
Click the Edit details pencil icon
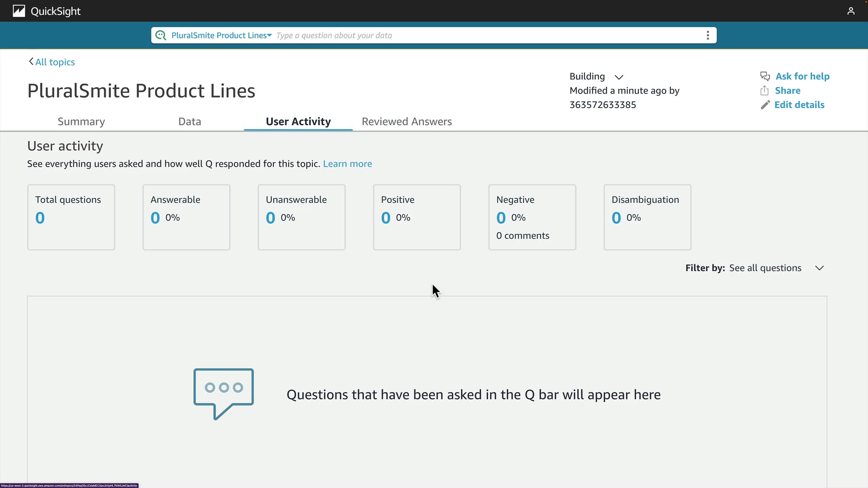pyautogui.click(x=765, y=105)
